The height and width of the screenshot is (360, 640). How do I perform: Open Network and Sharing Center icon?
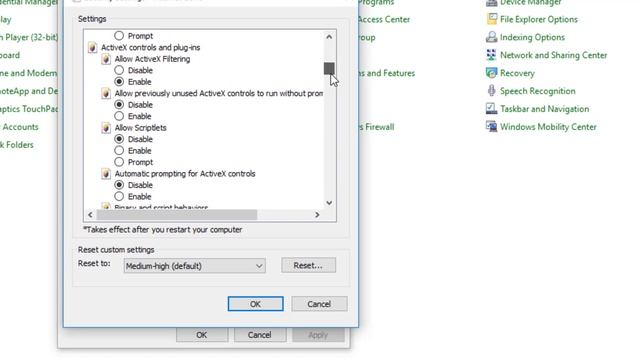(x=492, y=55)
